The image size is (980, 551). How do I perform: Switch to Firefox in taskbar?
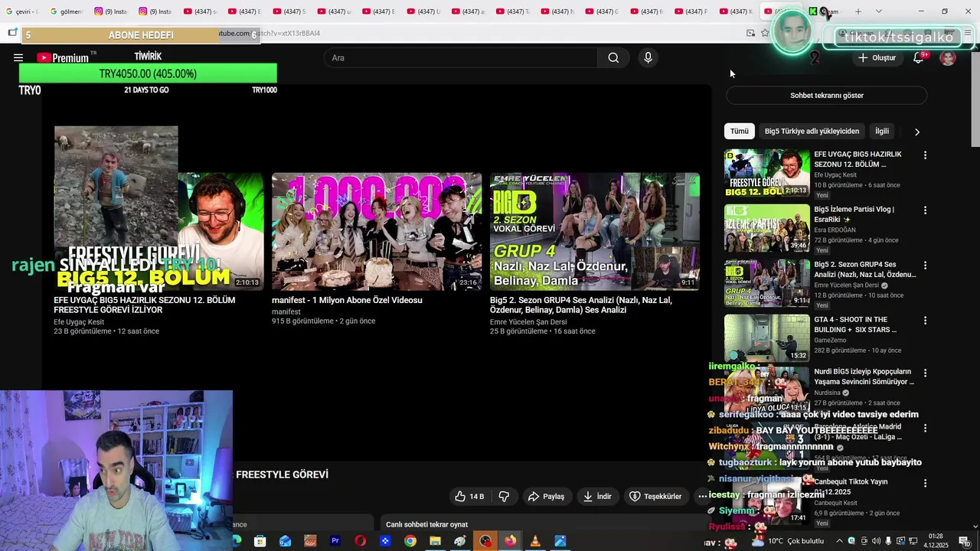coord(510,541)
